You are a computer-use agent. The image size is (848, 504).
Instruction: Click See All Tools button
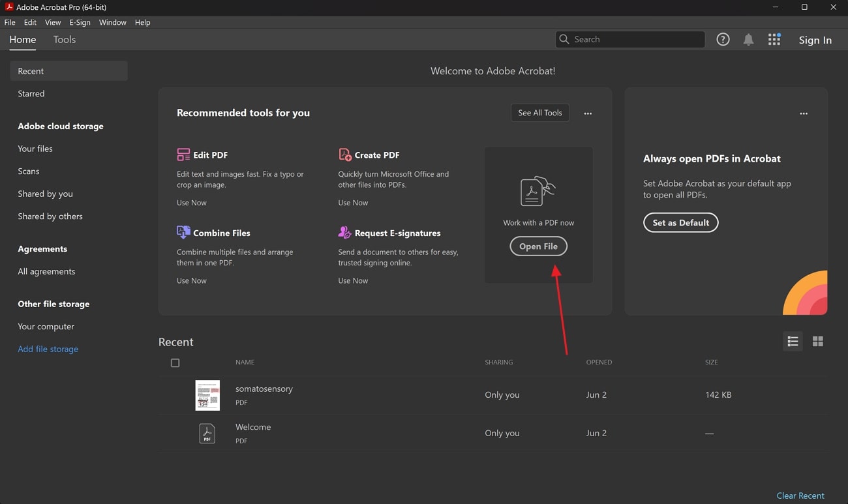click(540, 113)
